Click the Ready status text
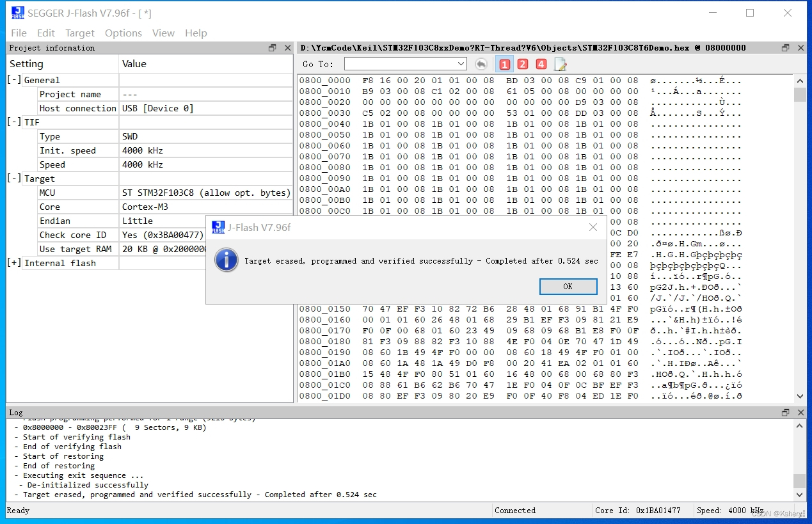 coord(18,511)
